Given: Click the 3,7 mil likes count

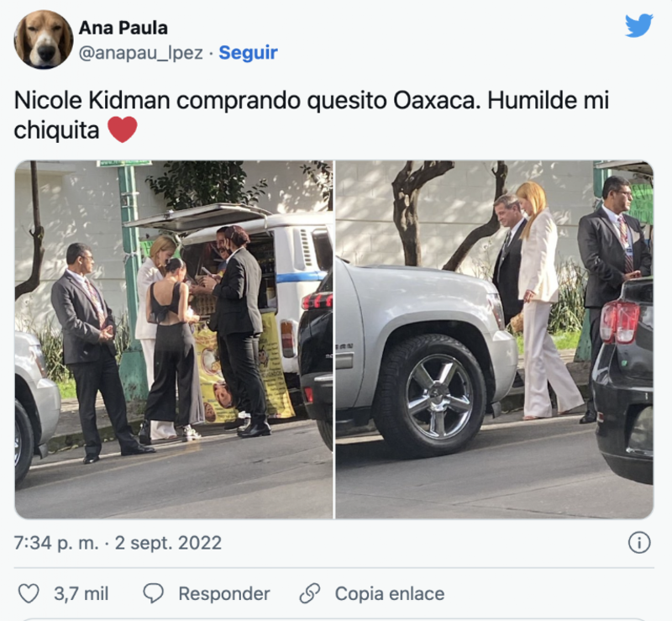Looking at the screenshot, I should coord(81,594).
